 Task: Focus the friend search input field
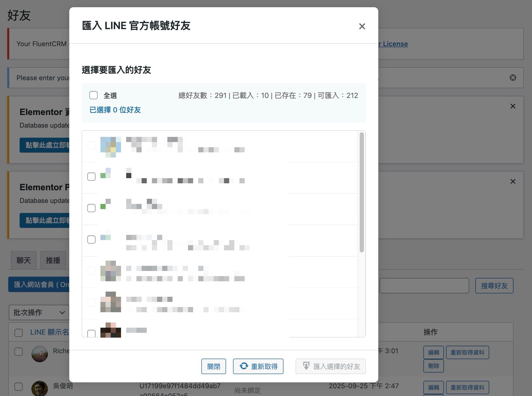424,286
